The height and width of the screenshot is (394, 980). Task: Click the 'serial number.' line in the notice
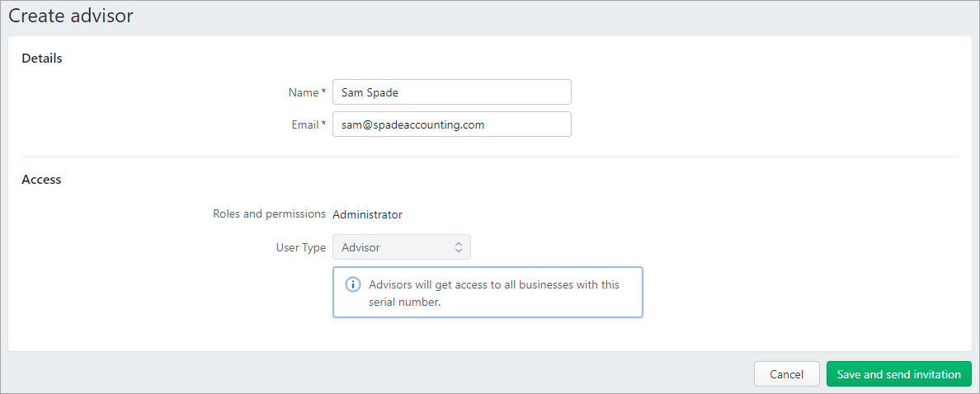pyautogui.click(x=405, y=303)
